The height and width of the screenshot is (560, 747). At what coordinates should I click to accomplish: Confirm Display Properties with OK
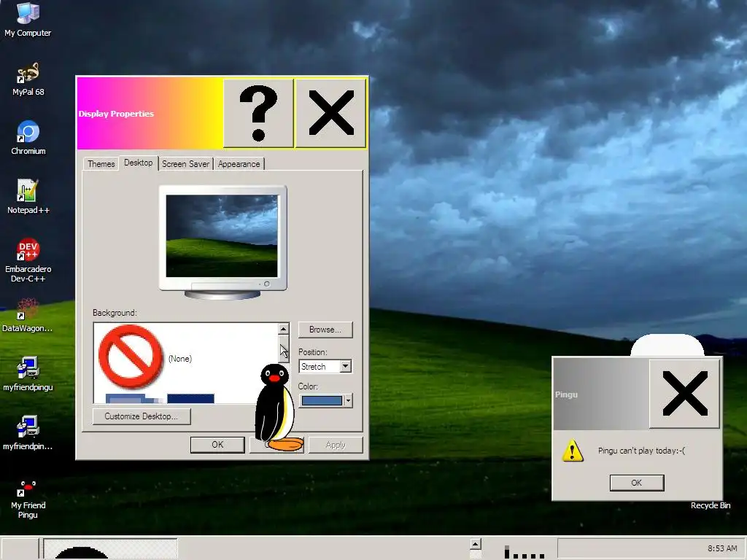(x=217, y=445)
